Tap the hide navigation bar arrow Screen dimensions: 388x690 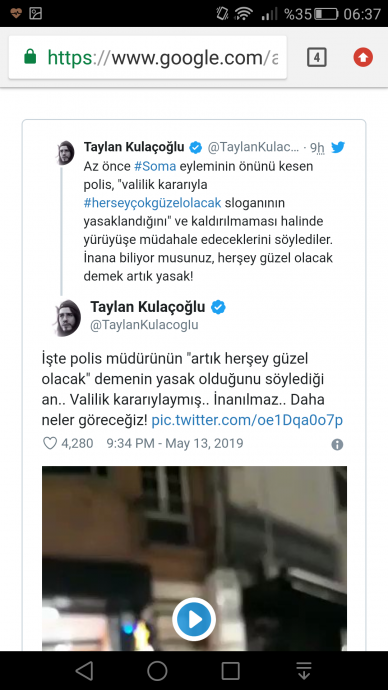pyautogui.click(x=304, y=671)
